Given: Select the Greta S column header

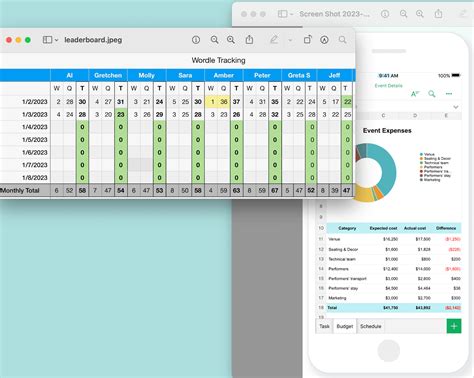Looking at the screenshot, I should [299, 75].
